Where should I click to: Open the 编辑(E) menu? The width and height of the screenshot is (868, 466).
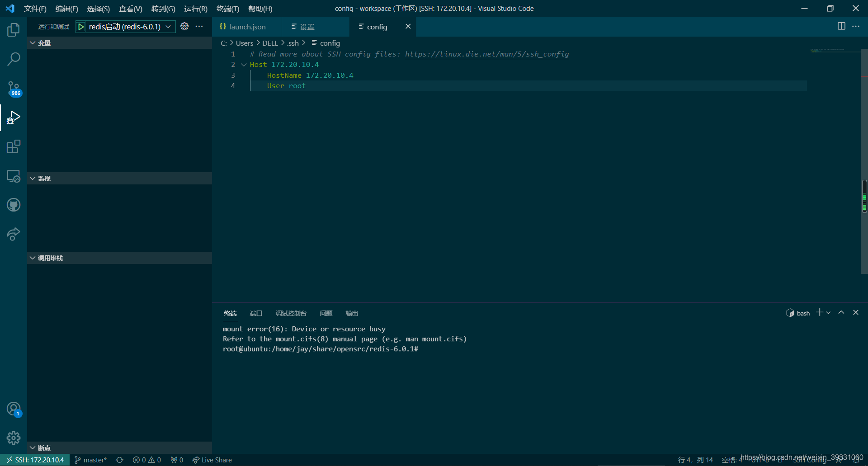[67, 9]
